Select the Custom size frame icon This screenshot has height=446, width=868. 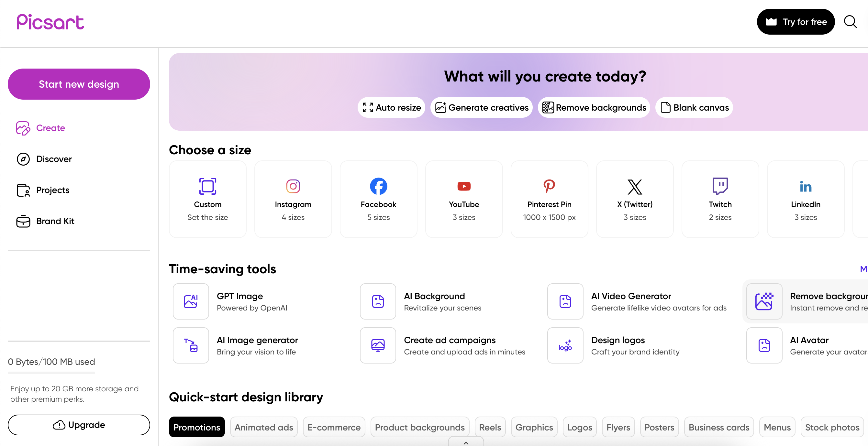click(207, 186)
